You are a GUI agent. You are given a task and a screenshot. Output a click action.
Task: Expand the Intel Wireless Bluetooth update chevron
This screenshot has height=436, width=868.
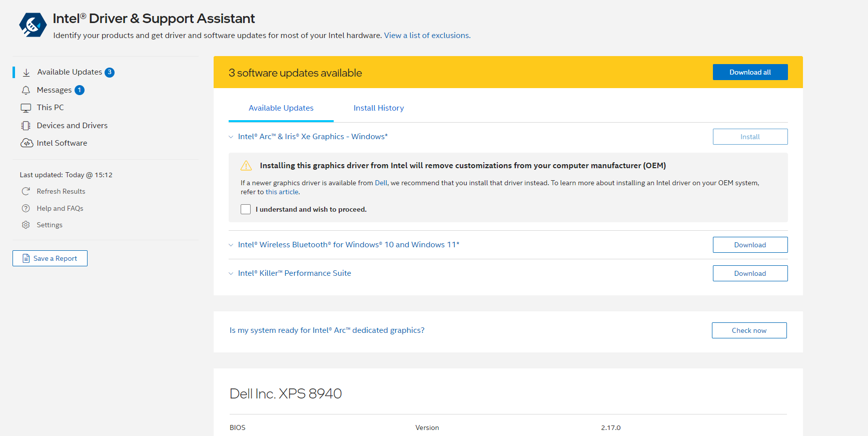[x=231, y=245]
